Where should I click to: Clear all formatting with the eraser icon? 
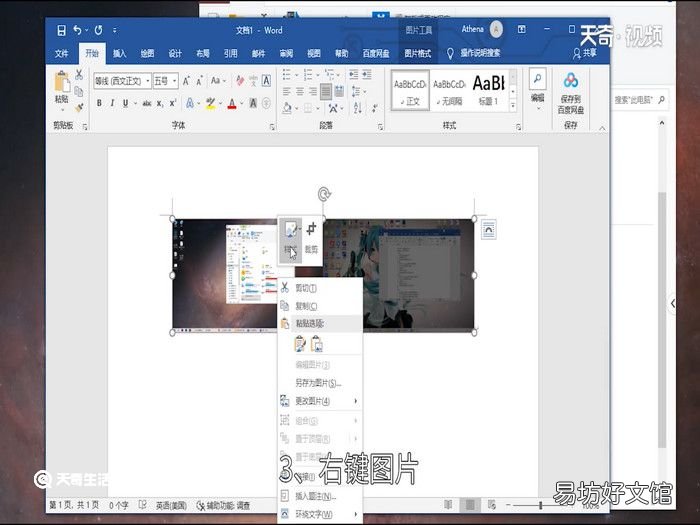[x=240, y=80]
